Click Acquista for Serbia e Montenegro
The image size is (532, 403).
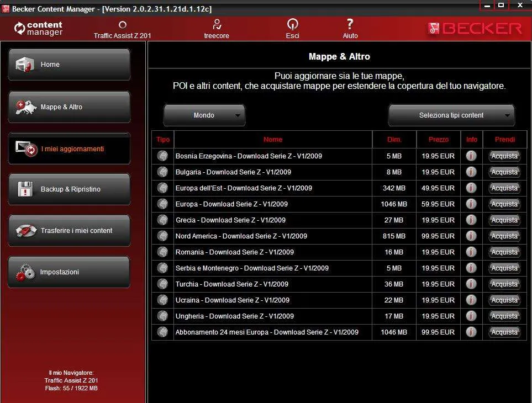coord(504,268)
